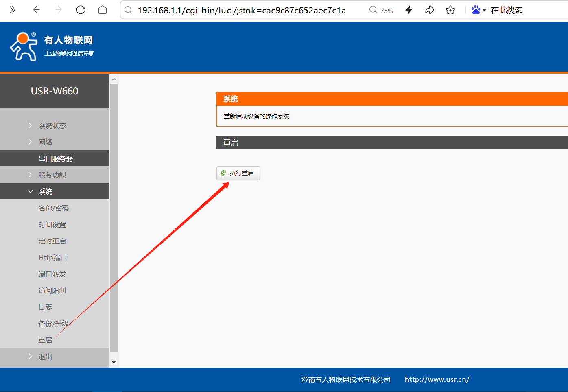Open the zoom 75% magnifier control
This screenshot has height=392, width=568.
(381, 10)
